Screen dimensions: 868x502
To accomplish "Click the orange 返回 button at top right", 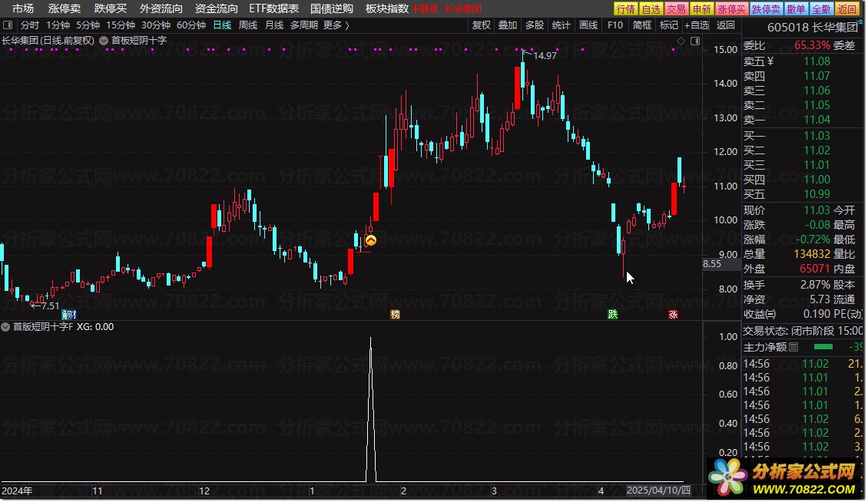I will tap(847, 9).
